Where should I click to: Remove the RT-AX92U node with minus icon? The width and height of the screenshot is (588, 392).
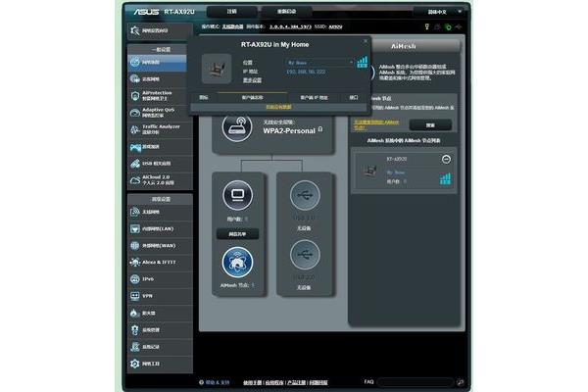[446, 159]
